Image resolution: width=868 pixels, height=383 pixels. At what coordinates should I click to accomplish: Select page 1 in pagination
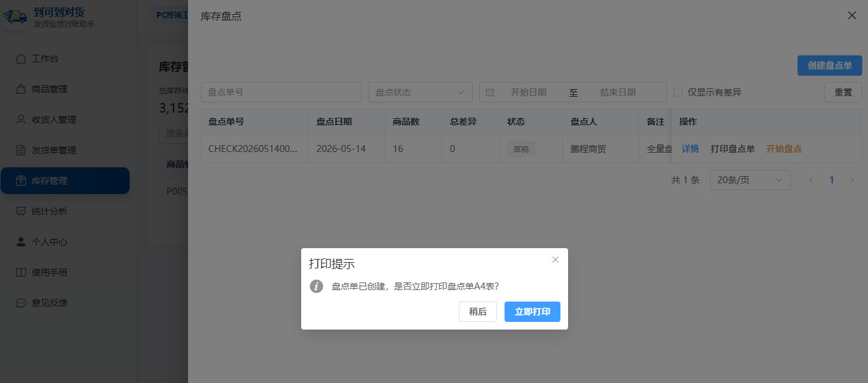pos(831,180)
